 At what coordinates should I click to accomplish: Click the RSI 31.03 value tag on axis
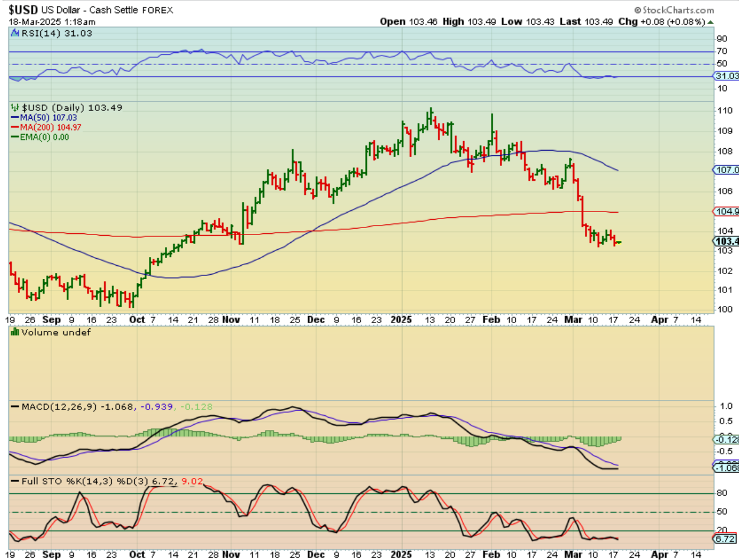727,76
